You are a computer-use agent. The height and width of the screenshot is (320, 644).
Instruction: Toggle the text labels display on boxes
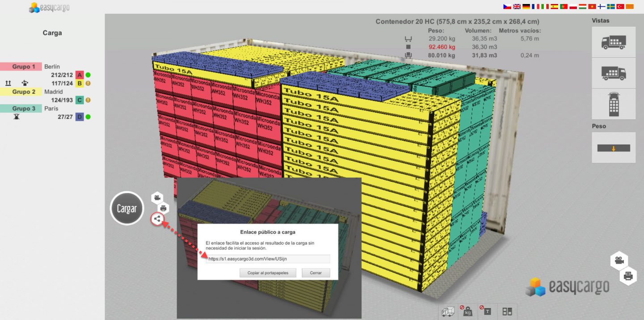coord(487,312)
